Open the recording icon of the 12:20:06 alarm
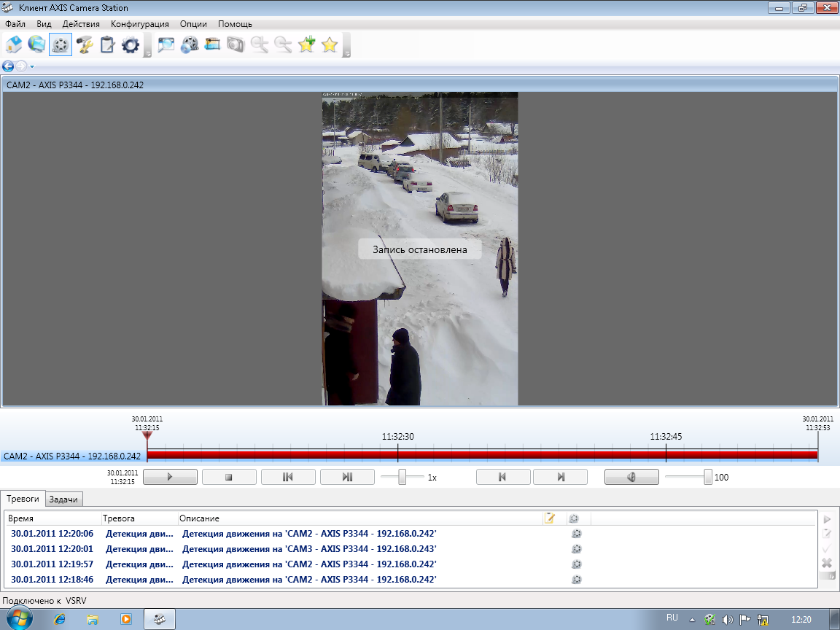Image resolution: width=840 pixels, height=630 pixels. click(576, 534)
